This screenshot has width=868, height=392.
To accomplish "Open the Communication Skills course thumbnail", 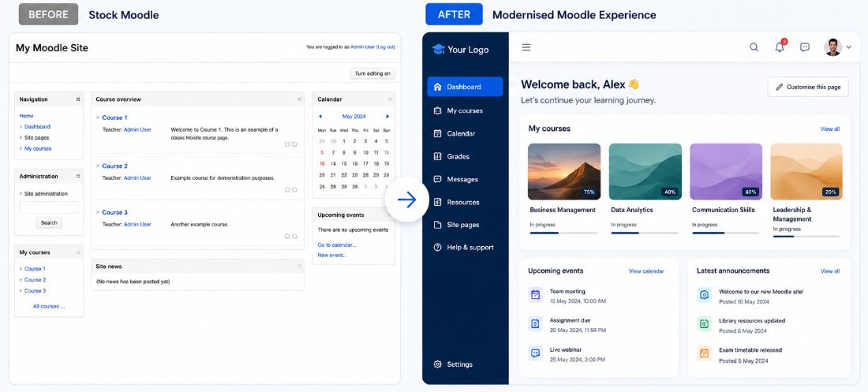I will tap(726, 172).
